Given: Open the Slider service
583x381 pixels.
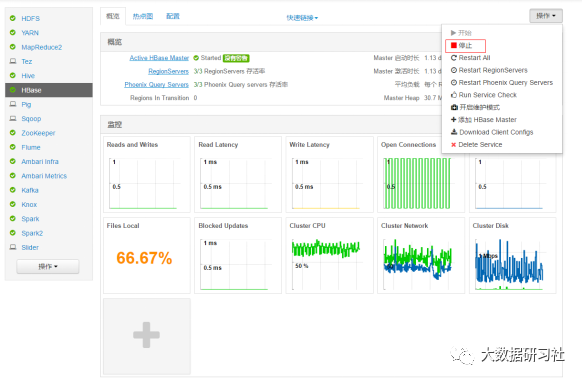Looking at the screenshot, I should point(30,248).
